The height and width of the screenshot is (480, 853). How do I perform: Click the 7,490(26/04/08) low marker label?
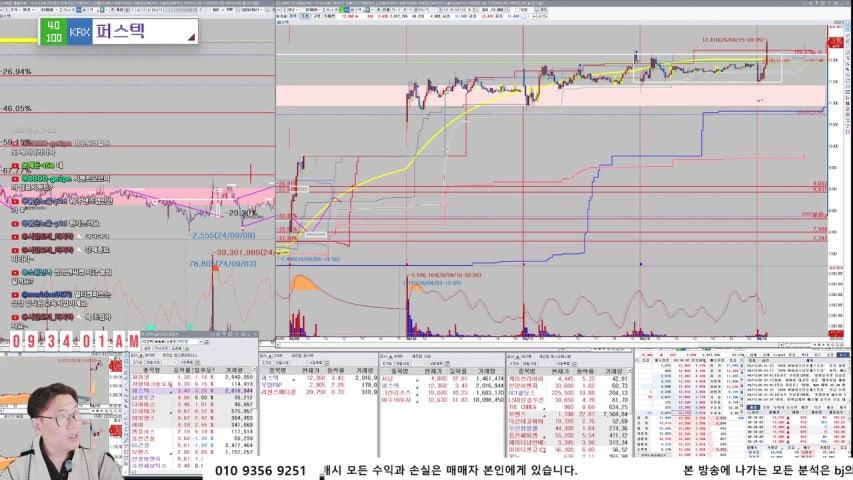pos(310,259)
